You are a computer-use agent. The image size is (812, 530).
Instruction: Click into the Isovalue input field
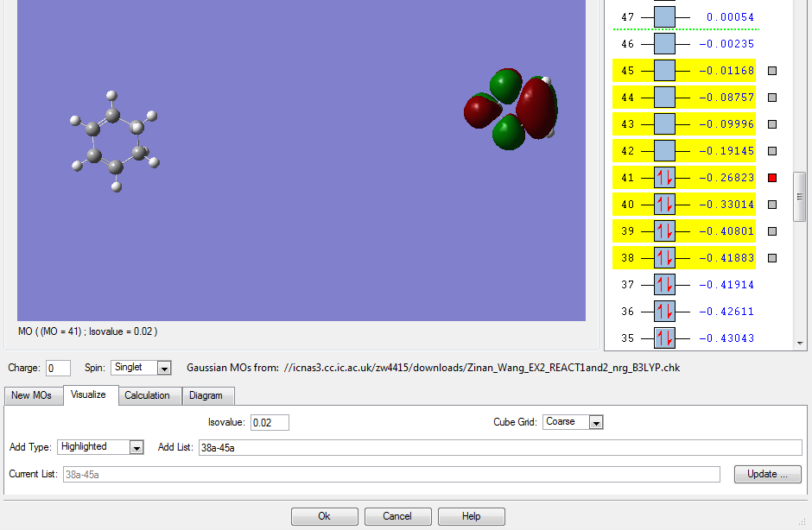(x=270, y=422)
